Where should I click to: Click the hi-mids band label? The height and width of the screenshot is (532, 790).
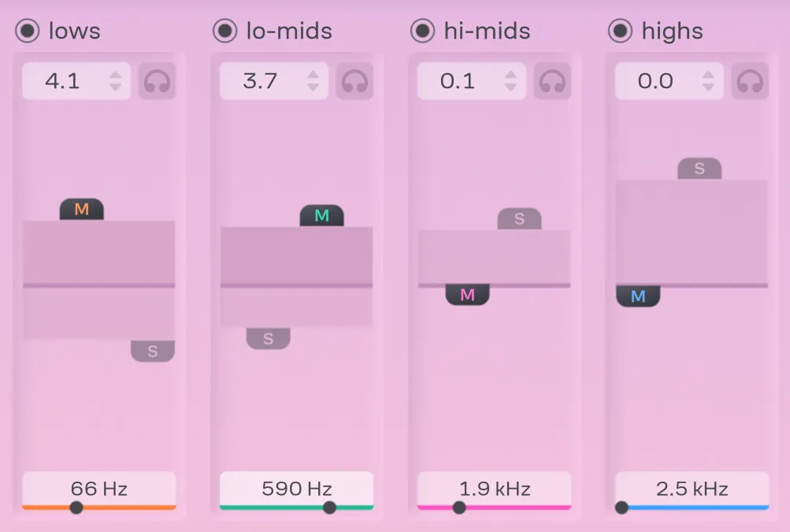488,31
